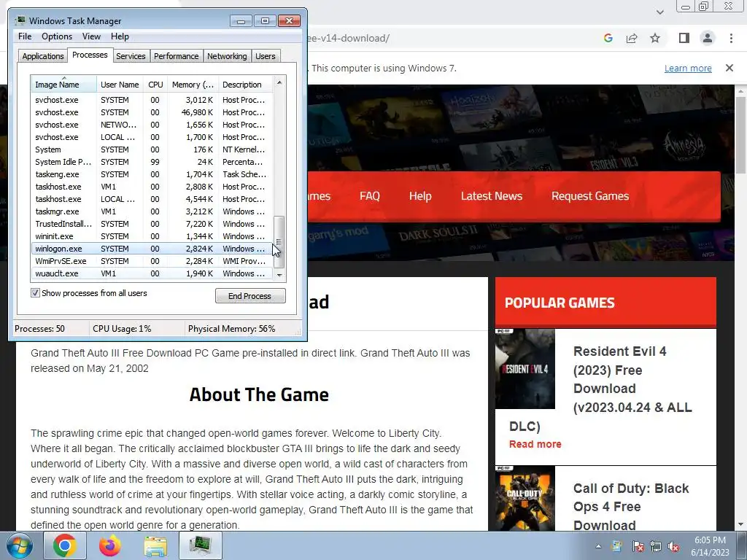
Task: Bookmark this page with the star icon
Action: (655, 38)
